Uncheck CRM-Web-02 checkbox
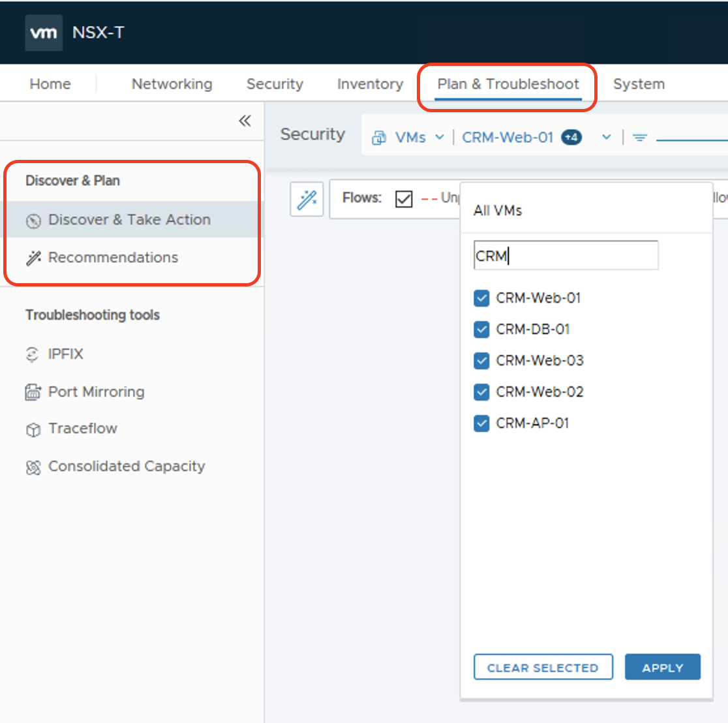 [481, 392]
